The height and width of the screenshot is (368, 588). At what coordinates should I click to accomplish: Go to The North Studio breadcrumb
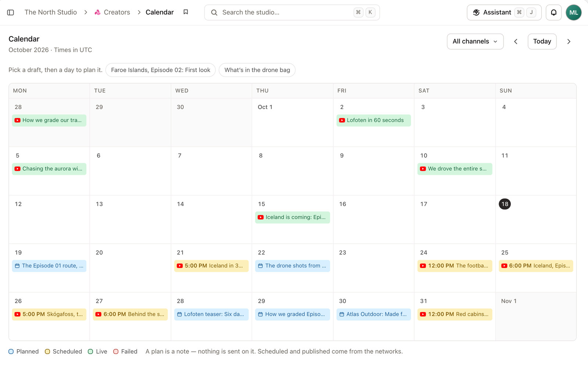coord(51,13)
